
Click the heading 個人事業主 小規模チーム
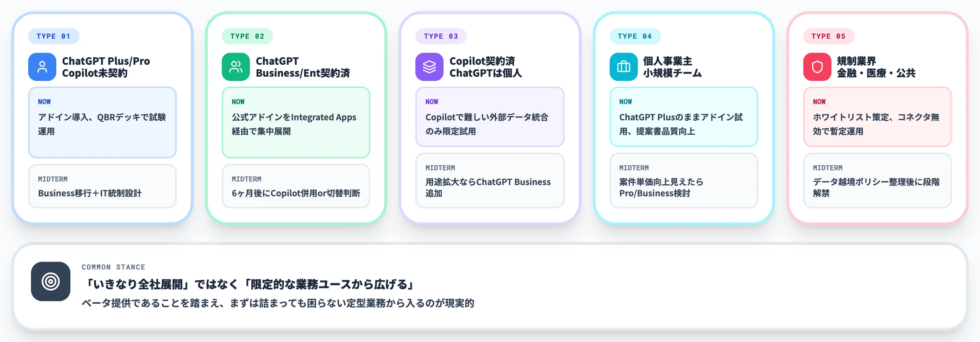click(672, 67)
